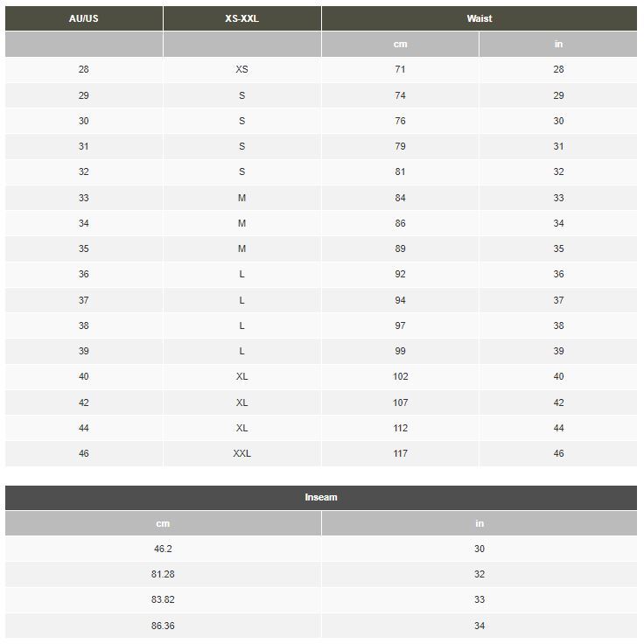644x644 pixels.
Task: Click the Waist header cell
Action: pos(479,18)
